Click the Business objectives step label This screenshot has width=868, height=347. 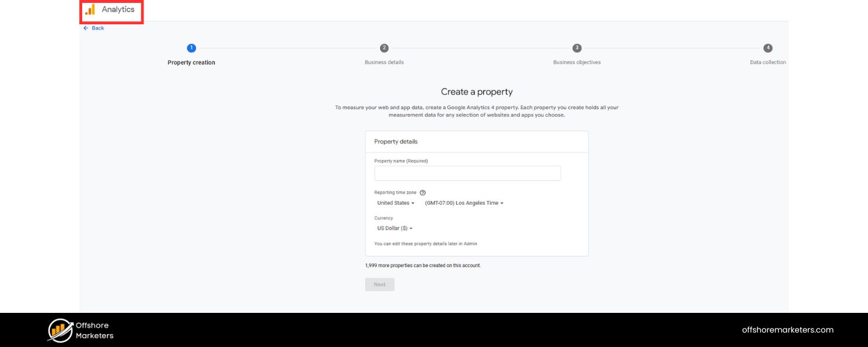click(576, 62)
